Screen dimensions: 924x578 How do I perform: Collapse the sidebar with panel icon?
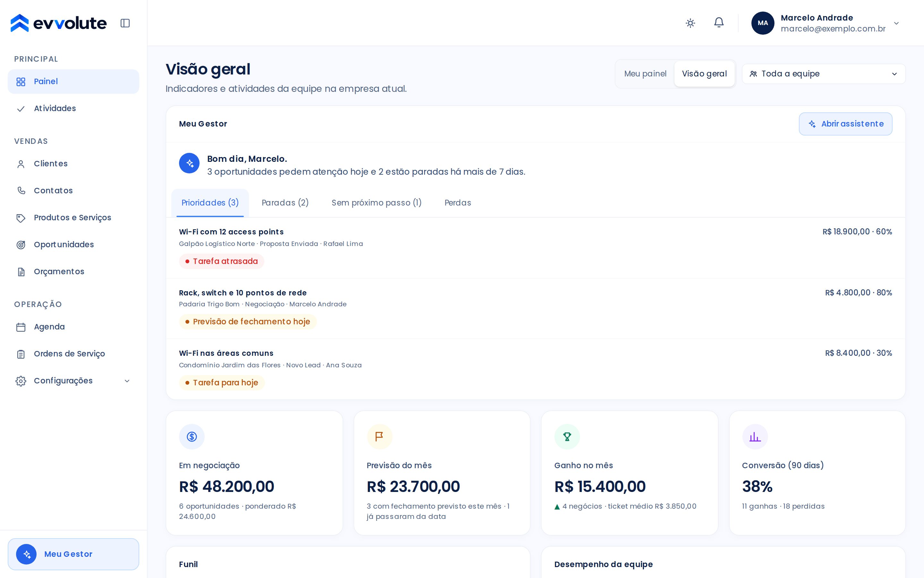pos(125,23)
